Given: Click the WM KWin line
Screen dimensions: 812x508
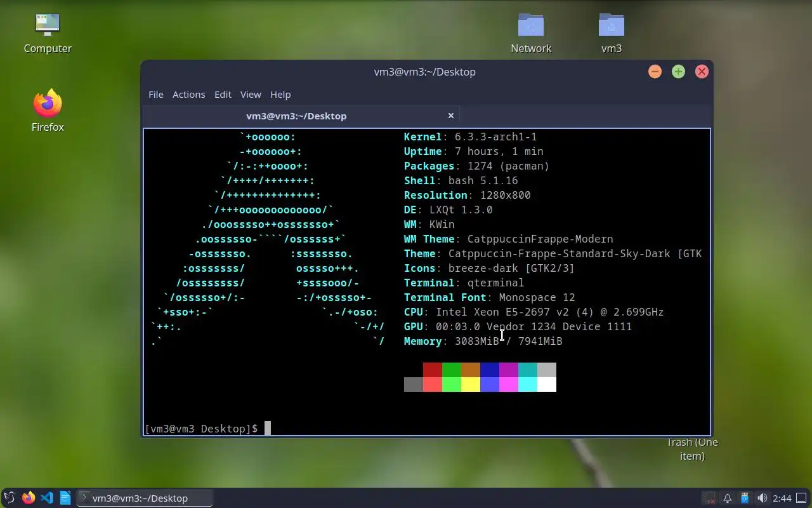Looking at the screenshot, I should click(429, 224).
